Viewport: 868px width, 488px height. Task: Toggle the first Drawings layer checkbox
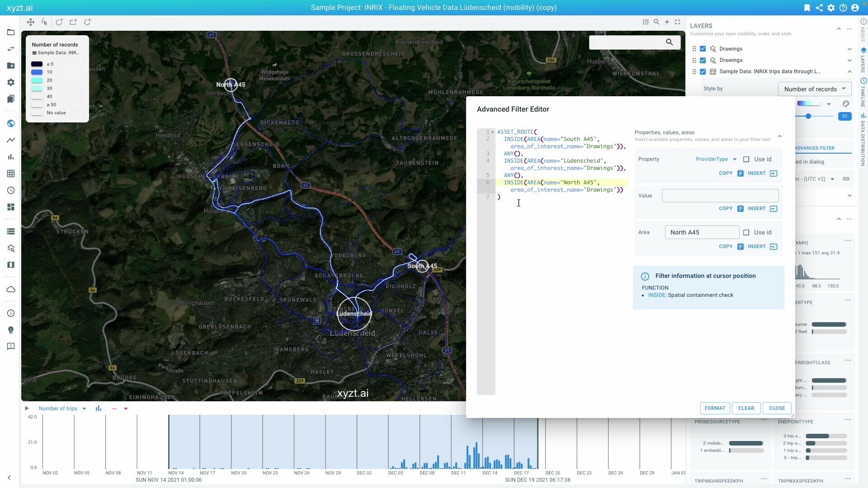(x=703, y=49)
